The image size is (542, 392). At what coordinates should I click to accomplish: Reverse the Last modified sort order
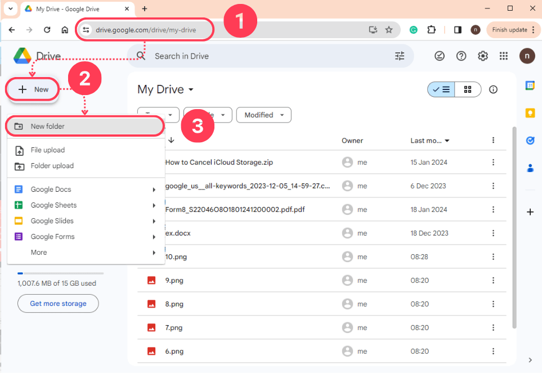tap(431, 141)
